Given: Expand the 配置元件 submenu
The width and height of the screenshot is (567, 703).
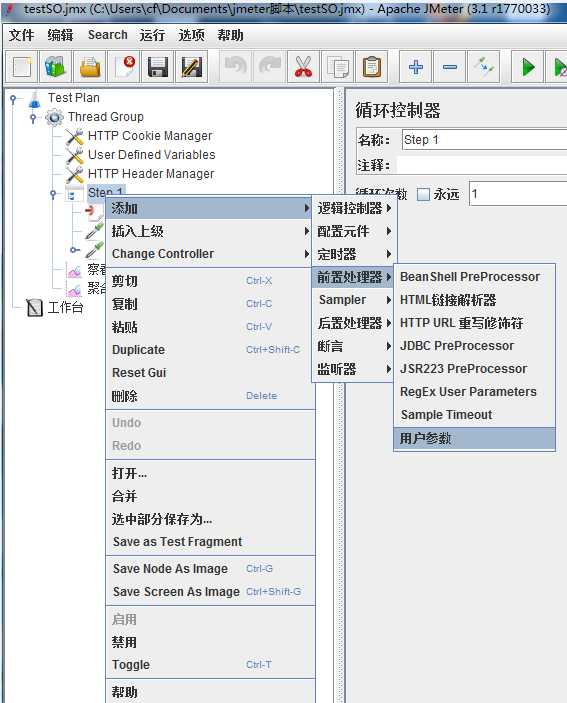Looking at the screenshot, I should point(355,231).
